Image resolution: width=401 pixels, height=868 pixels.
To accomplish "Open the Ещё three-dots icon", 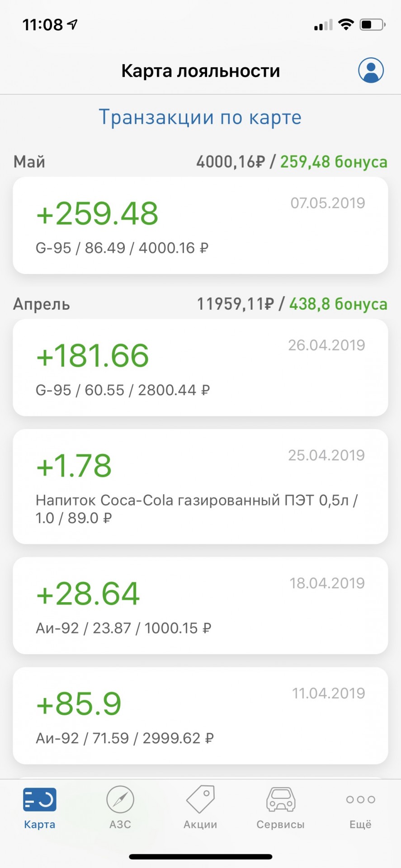I will pyautogui.click(x=360, y=799).
